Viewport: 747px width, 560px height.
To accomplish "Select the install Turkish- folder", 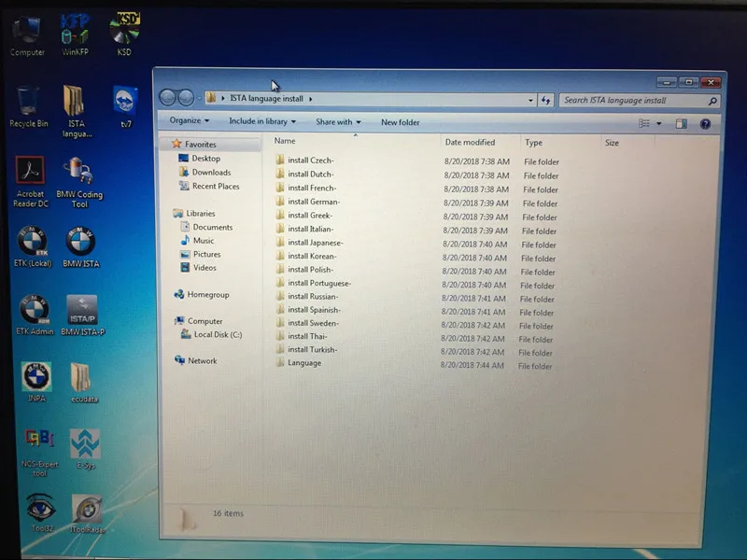I will [312, 349].
